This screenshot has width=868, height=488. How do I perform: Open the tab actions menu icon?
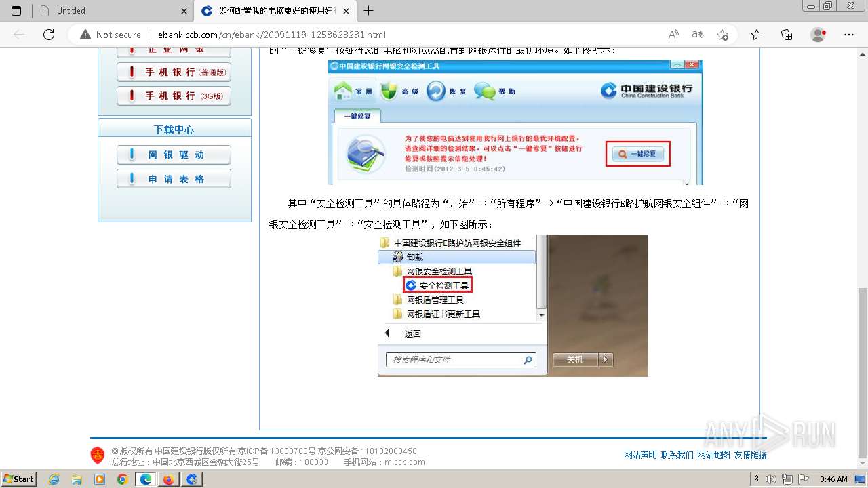click(x=16, y=11)
